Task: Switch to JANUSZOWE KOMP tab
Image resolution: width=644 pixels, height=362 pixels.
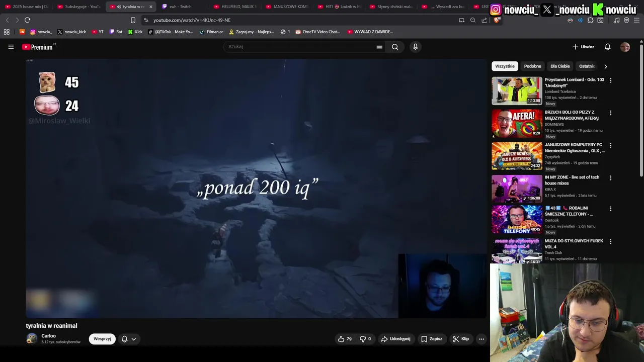Action: pos(287,7)
